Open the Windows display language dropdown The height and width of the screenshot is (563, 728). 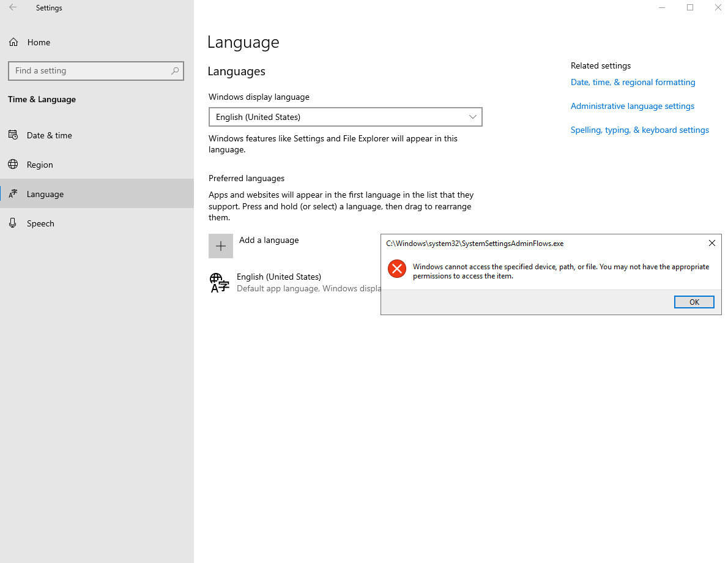point(346,117)
